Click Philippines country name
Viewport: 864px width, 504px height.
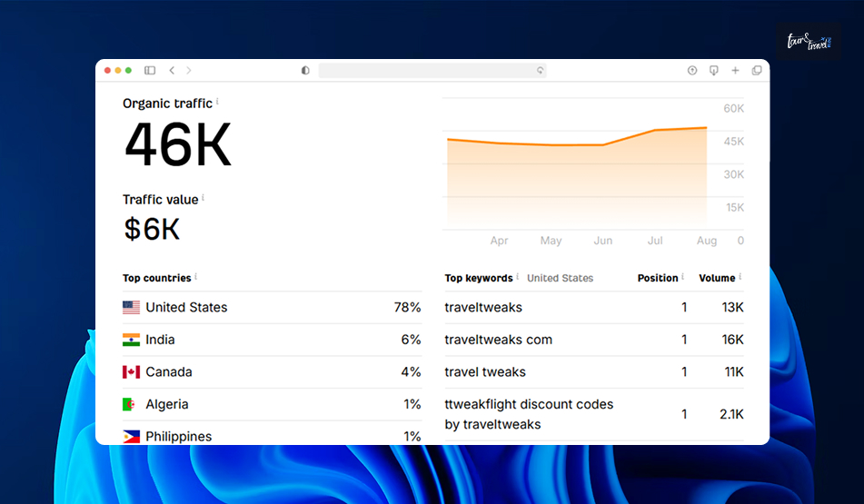[x=179, y=437]
